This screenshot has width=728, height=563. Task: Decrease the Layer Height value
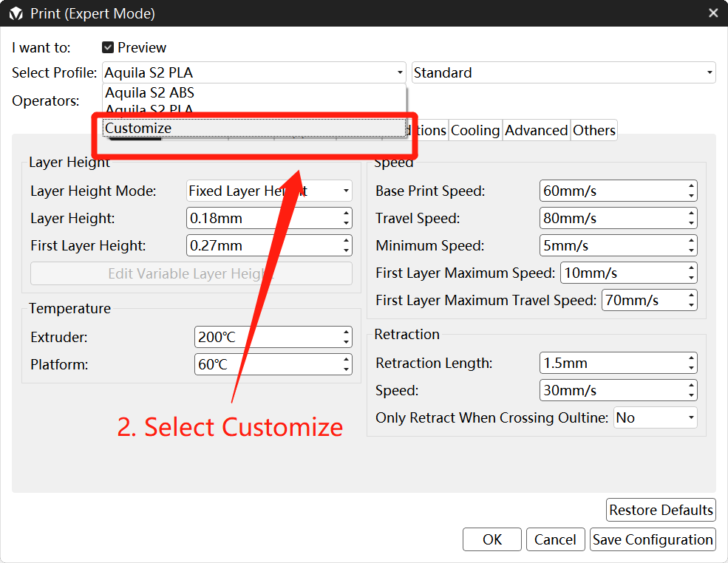pyautogui.click(x=347, y=223)
